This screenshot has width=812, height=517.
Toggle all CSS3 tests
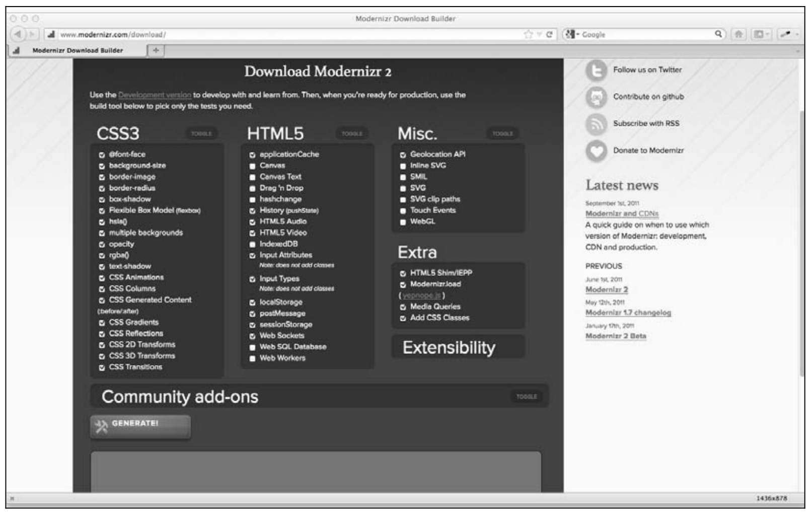(x=201, y=134)
